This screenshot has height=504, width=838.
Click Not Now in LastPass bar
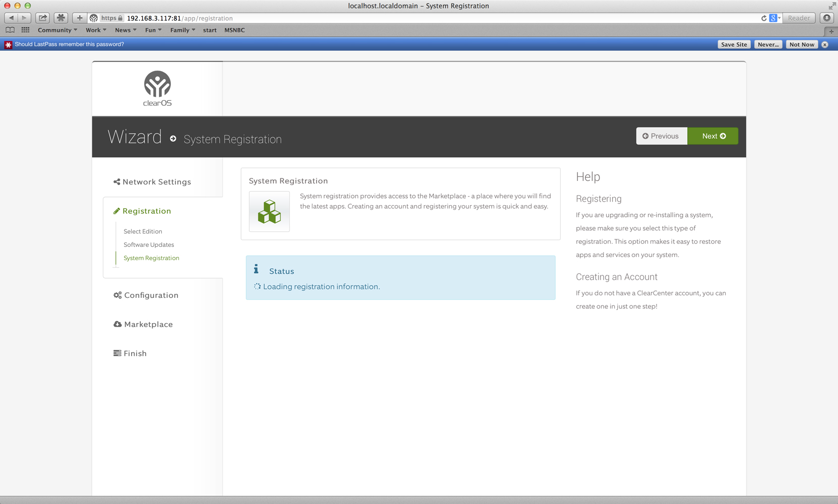coord(802,44)
